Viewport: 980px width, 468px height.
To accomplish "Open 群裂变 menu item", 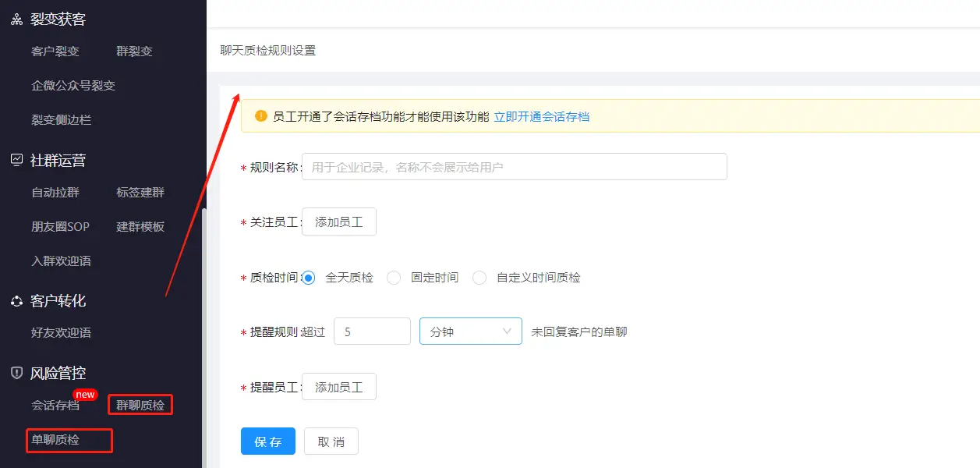I will tap(134, 51).
